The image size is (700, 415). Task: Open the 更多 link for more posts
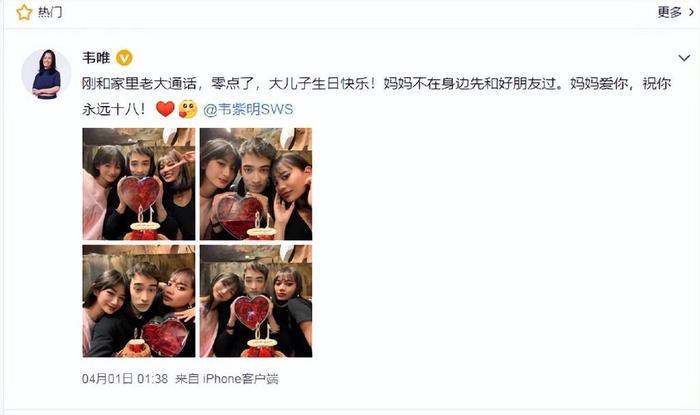pyautogui.click(x=669, y=12)
